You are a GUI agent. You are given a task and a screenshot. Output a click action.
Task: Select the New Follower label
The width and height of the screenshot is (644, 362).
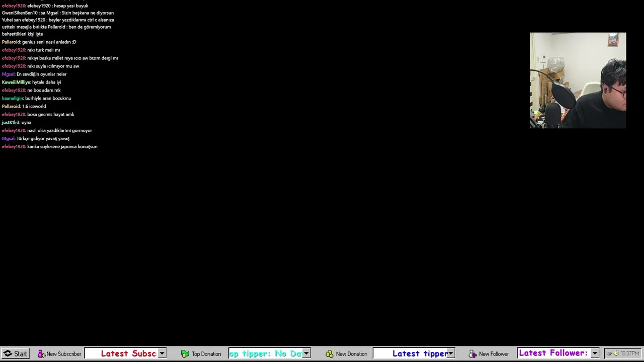(494, 354)
